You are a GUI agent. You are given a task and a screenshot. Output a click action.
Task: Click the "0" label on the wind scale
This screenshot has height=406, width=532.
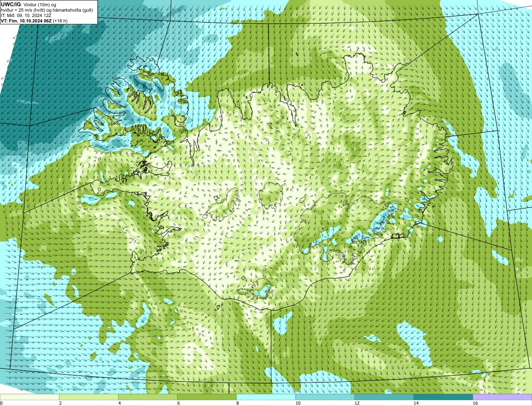click(x=1, y=403)
